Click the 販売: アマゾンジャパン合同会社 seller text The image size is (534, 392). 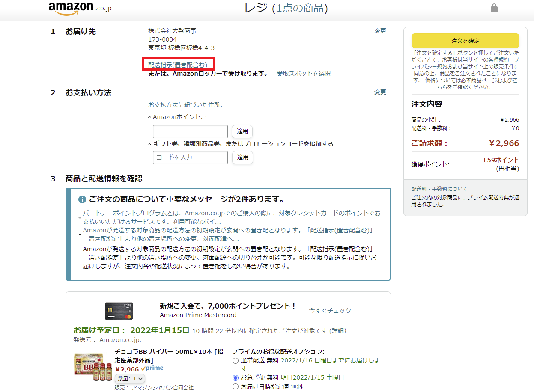click(154, 387)
